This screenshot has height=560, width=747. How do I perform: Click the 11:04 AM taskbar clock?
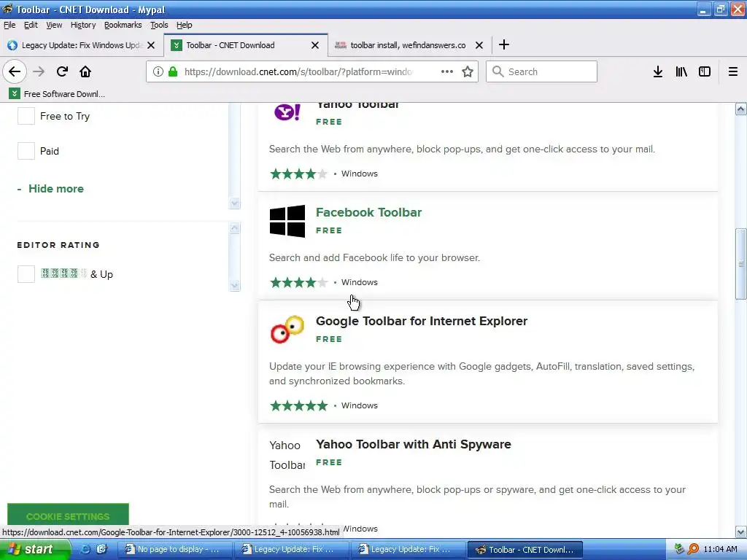click(720, 549)
